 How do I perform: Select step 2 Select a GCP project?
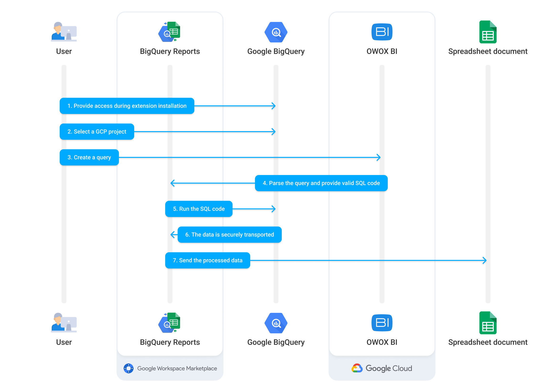pos(97,132)
